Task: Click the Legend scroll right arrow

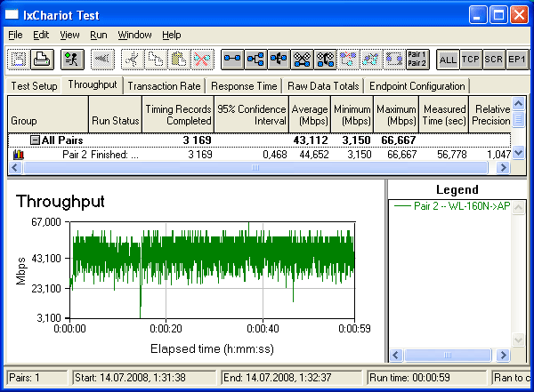Action: coord(503,356)
